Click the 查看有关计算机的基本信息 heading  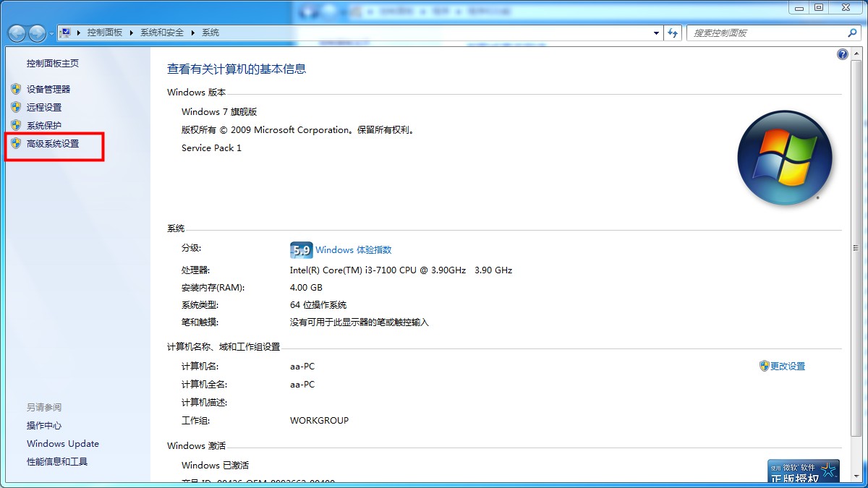[237, 69]
